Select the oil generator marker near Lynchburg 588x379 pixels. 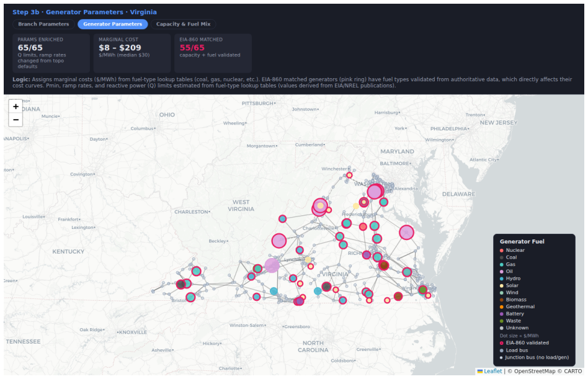coord(272,265)
